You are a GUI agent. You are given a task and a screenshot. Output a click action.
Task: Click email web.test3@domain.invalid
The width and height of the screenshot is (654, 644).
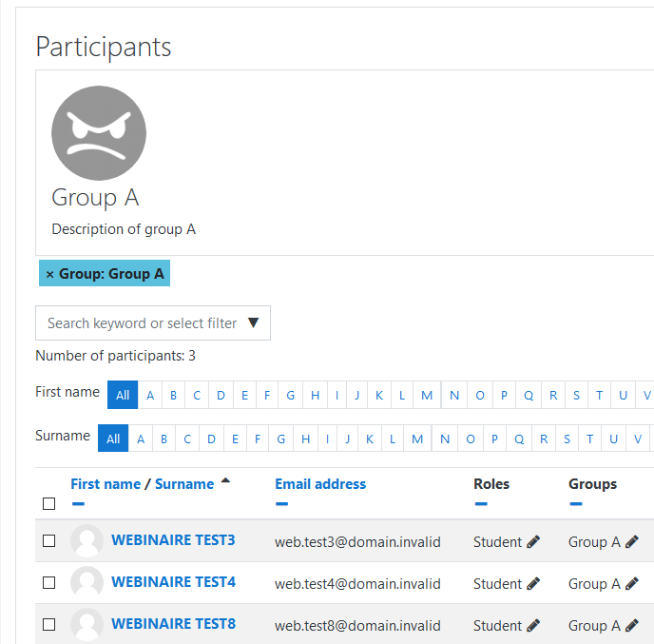click(x=357, y=542)
